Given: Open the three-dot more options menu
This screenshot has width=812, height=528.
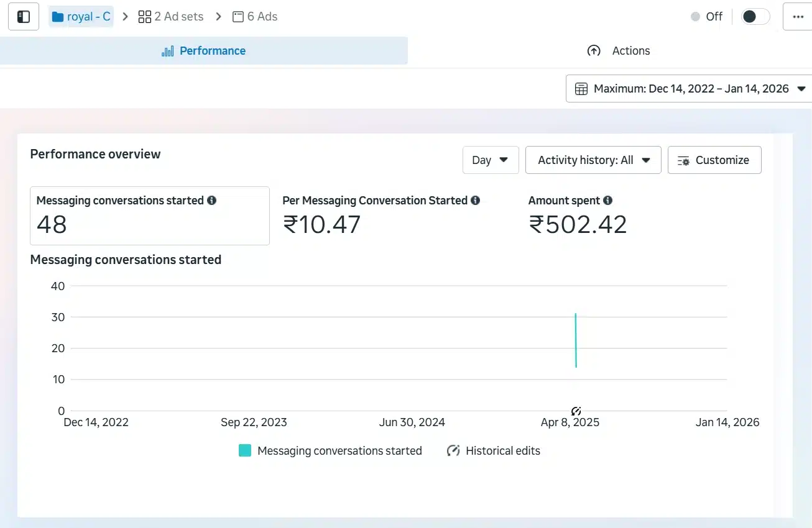Looking at the screenshot, I should (x=798, y=17).
